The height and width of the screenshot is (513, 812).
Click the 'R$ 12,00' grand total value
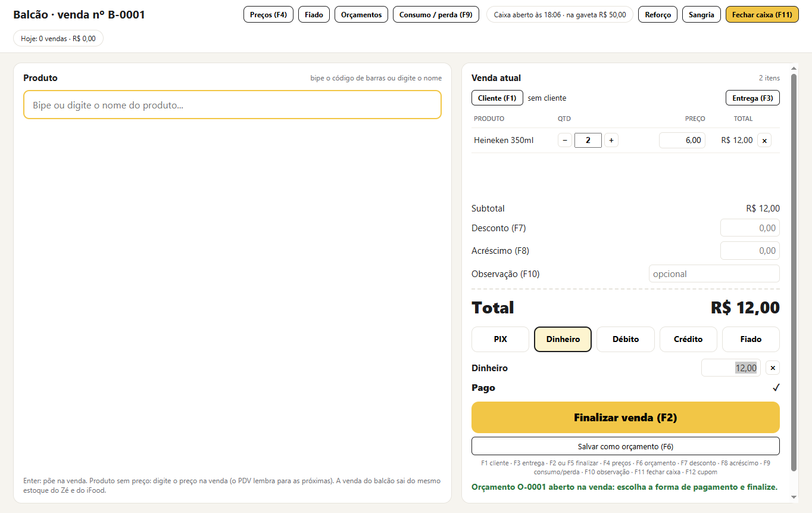(x=745, y=307)
